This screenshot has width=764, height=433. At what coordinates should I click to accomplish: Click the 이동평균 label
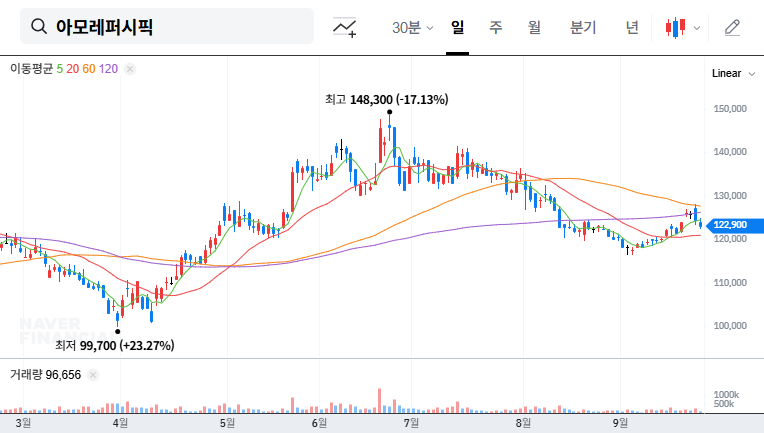(31, 69)
